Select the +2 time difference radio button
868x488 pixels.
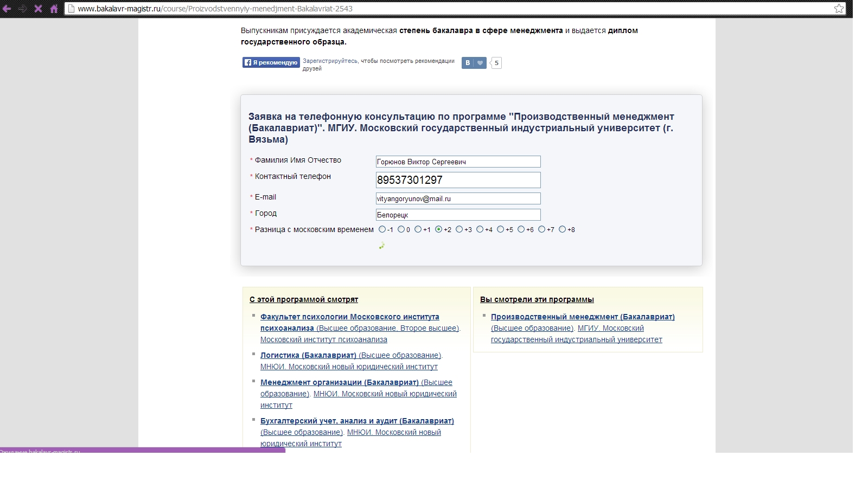[x=438, y=229]
